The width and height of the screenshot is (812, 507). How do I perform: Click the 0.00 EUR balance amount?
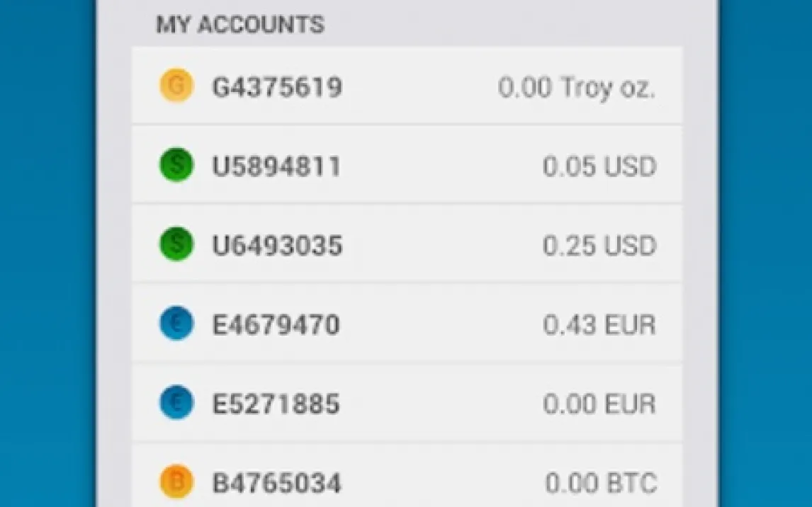(599, 404)
